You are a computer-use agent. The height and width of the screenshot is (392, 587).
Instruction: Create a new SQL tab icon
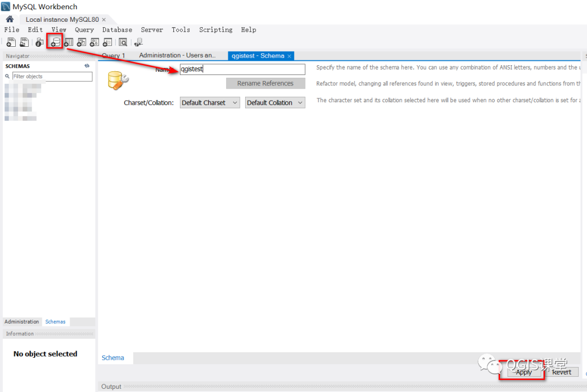click(11, 42)
